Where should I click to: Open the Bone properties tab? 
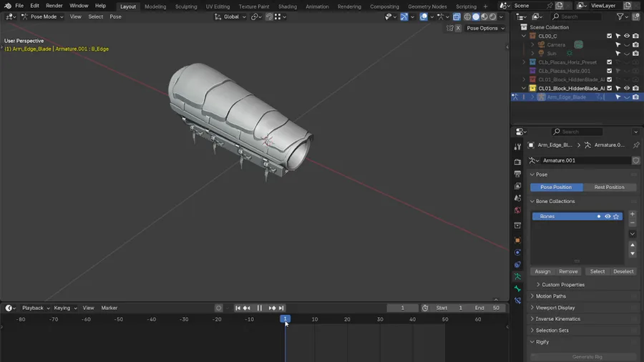pos(518,288)
